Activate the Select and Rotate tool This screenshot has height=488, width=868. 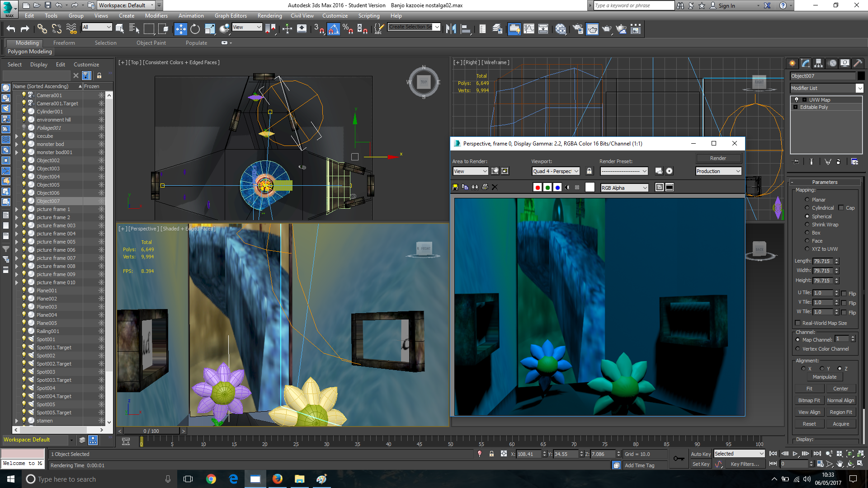(194, 28)
